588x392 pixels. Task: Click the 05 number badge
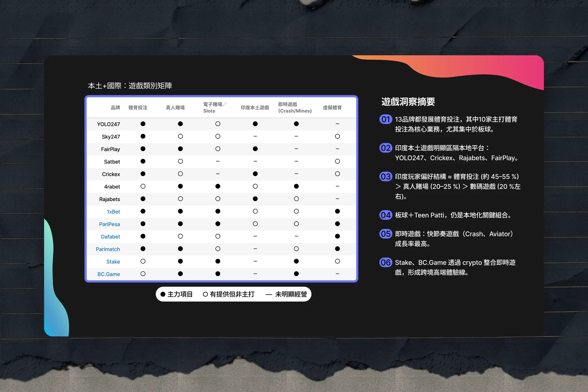tap(386, 234)
